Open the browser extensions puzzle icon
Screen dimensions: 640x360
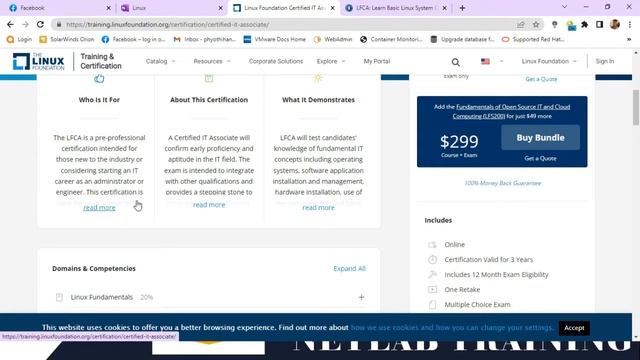[x=584, y=24]
